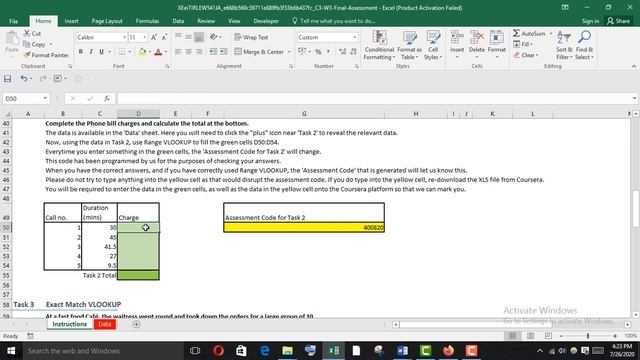Click the Paste icon in Clipboard
The width and height of the screenshot is (640, 360).
tap(12, 42)
